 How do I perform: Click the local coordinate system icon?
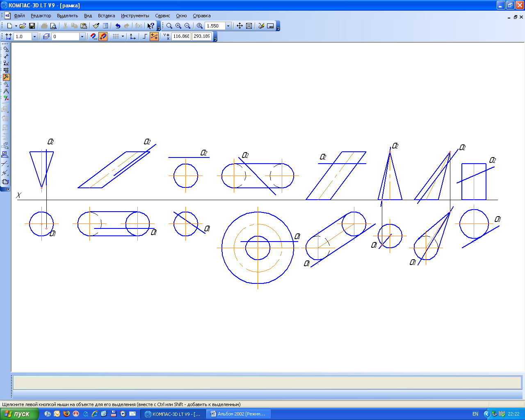click(132, 37)
